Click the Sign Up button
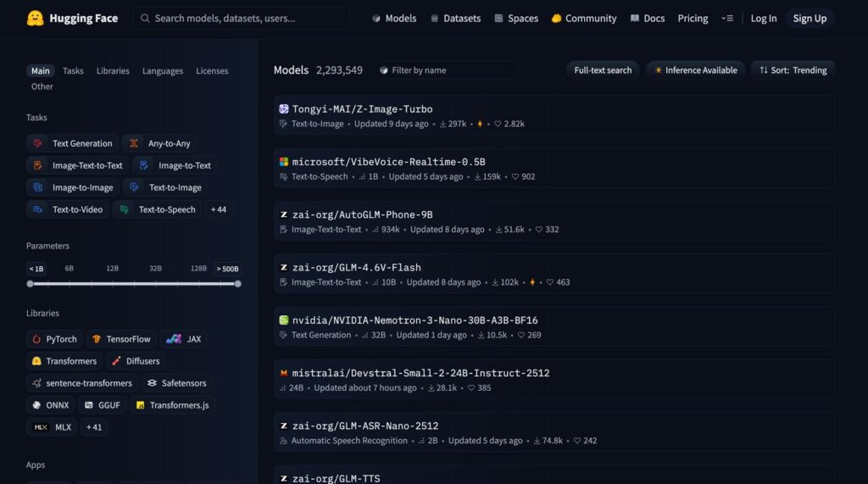 [809, 19]
